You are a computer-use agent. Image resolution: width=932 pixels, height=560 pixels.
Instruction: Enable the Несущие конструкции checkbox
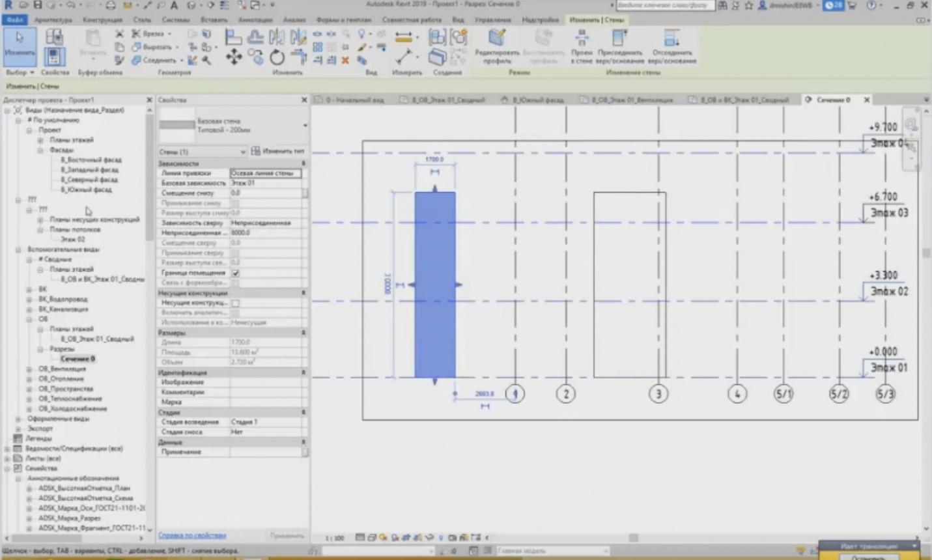[x=236, y=303]
